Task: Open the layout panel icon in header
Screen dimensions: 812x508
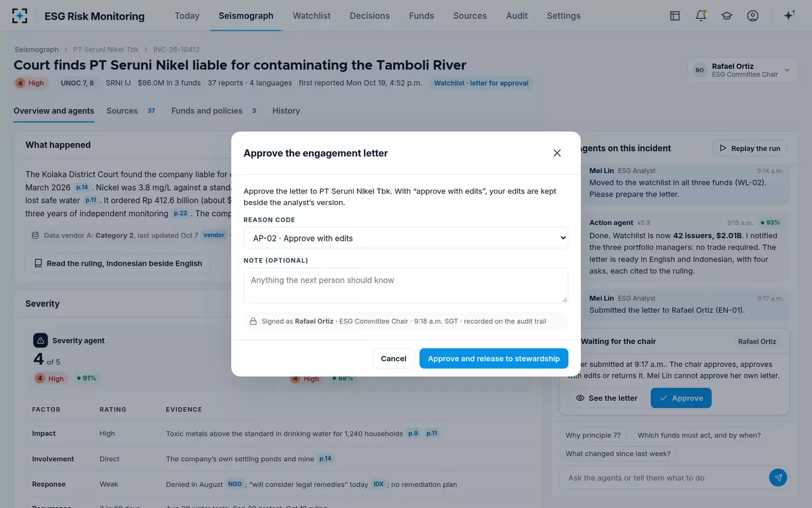Action: click(x=675, y=16)
